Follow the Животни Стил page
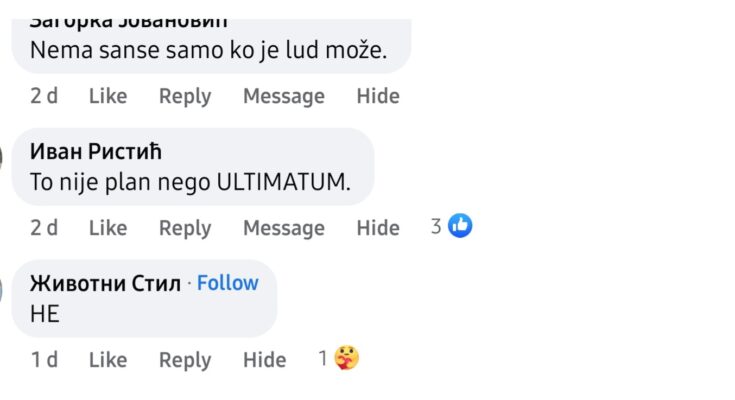This screenshot has width=735, height=400. 228,283
